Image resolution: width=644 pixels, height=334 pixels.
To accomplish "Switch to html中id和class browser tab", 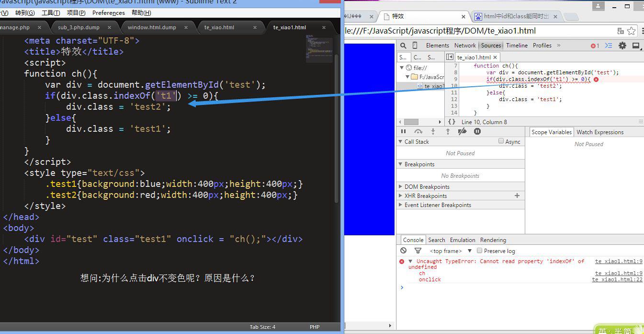I will click(516, 16).
